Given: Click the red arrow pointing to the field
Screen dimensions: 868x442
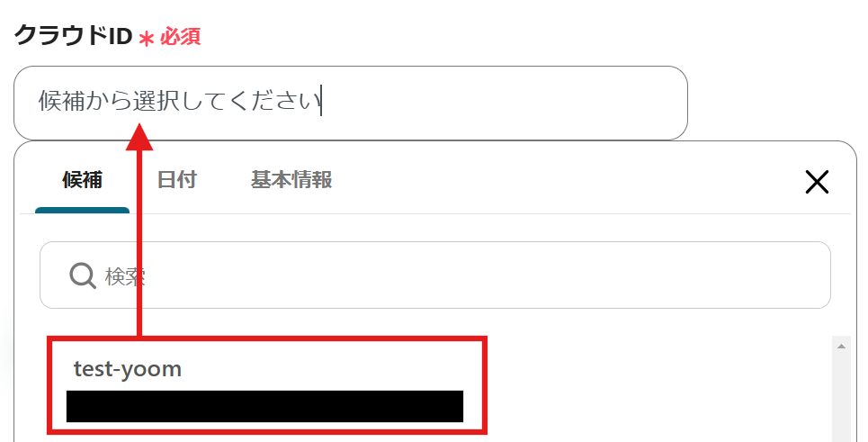Looking at the screenshot, I should tap(139, 230).
